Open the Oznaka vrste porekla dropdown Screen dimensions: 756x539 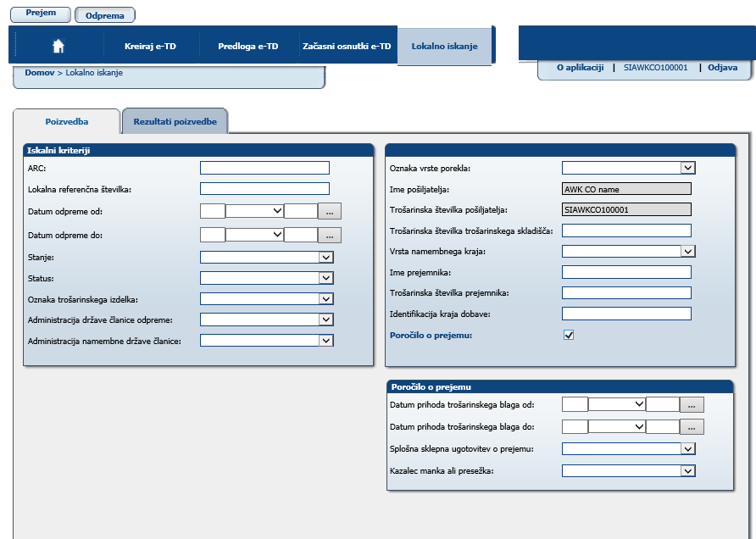(629, 168)
